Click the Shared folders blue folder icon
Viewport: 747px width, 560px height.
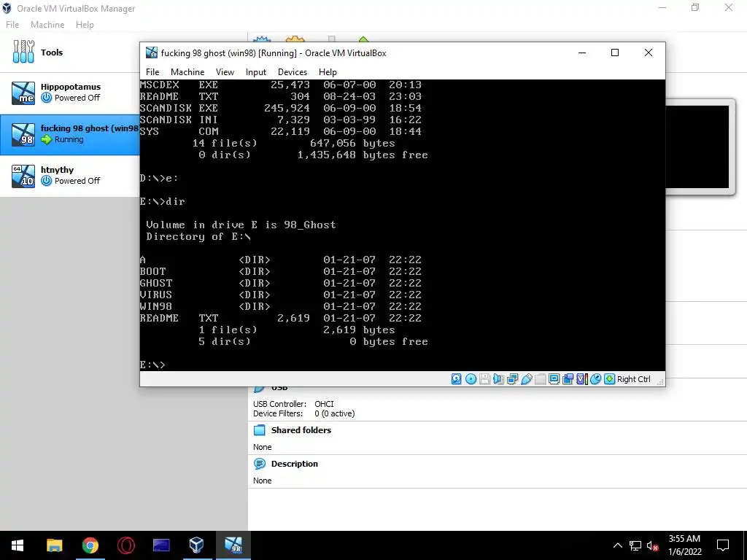point(260,430)
